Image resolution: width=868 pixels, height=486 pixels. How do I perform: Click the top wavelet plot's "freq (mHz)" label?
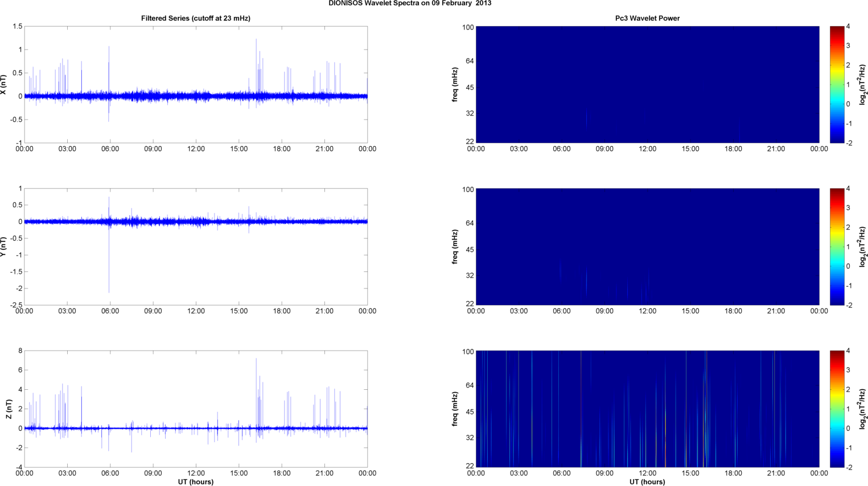point(455,85)
